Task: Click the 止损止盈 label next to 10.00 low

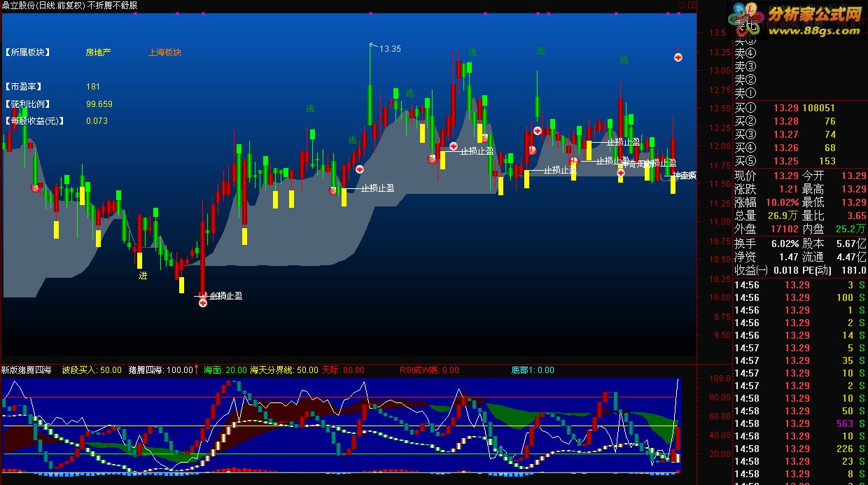Action: pos(225,296)
